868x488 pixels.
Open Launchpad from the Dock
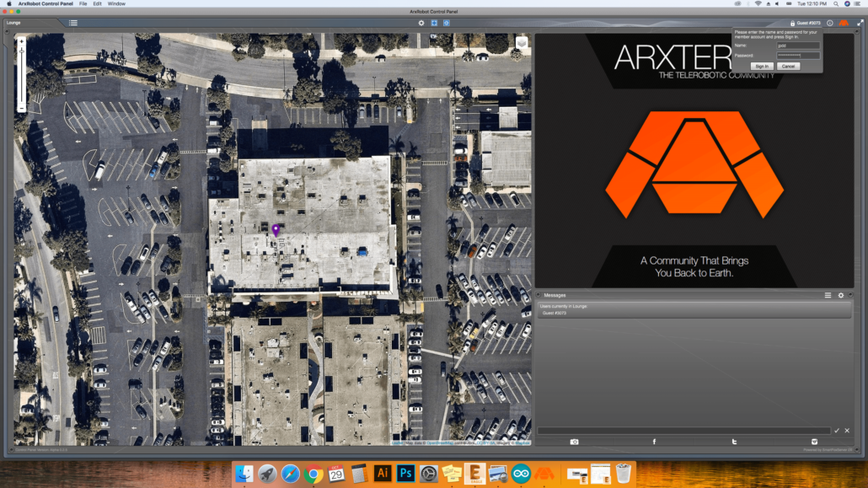[267, 474]
